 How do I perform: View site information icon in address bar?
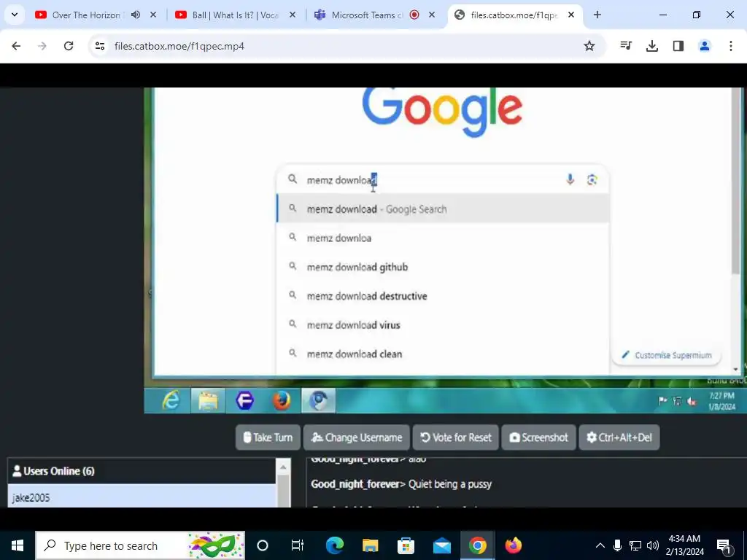[x=99, y=46]
